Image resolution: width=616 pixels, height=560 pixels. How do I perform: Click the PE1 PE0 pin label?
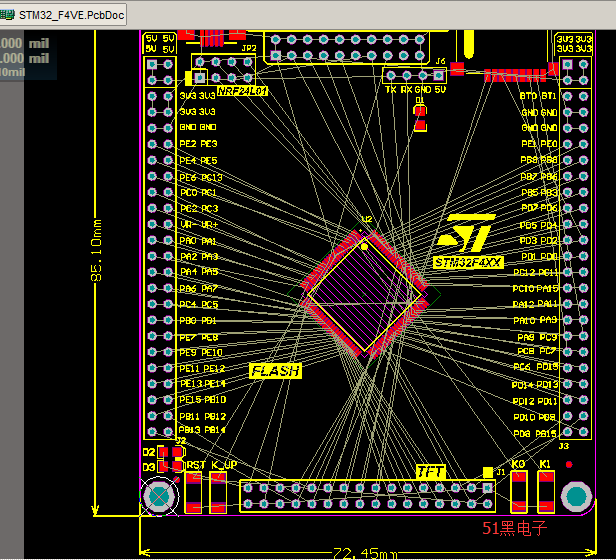point(539,144)
